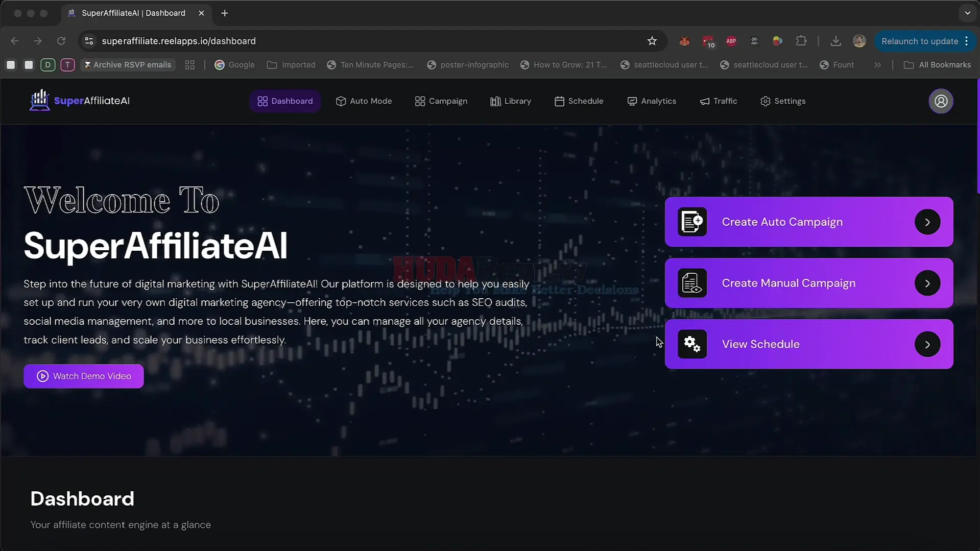Click the play icon in Watch Demo Video
Viewport: 980px width, 551px height.
(x=42, y=376)
